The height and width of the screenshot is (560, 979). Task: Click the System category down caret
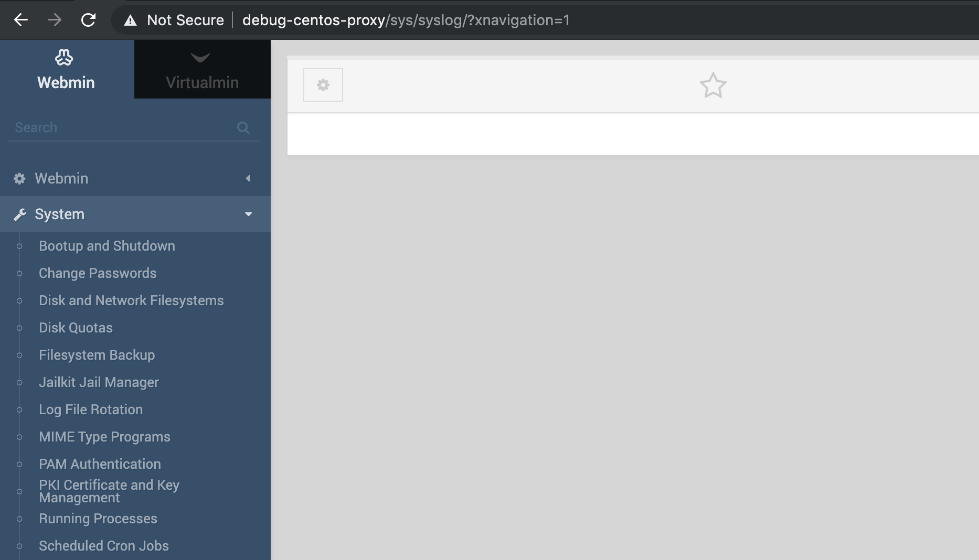click(249, 214)
